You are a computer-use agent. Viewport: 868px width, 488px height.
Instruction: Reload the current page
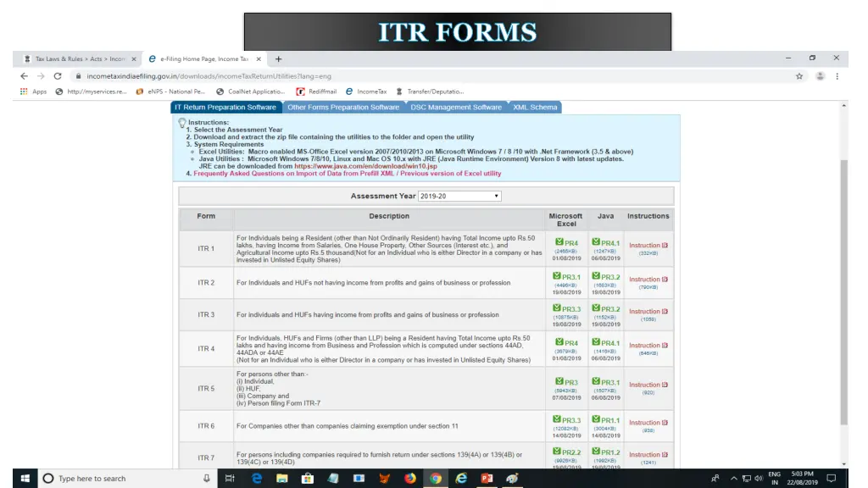pyautogui.click(x=58, y=76)
